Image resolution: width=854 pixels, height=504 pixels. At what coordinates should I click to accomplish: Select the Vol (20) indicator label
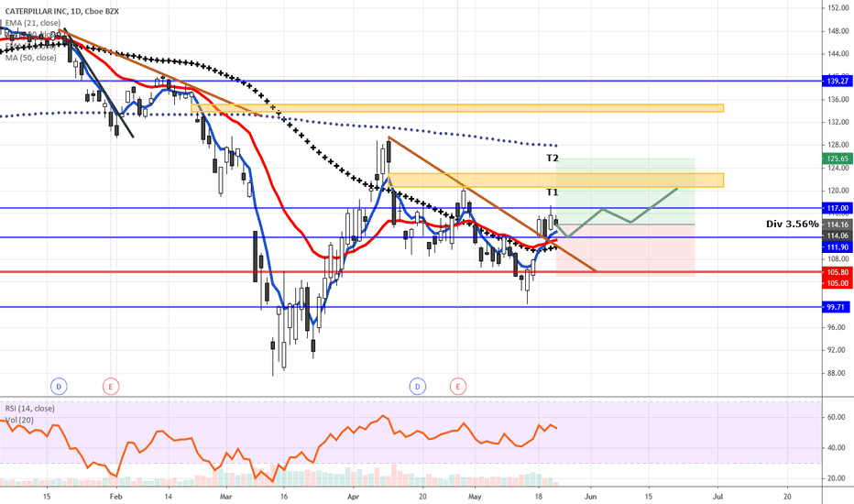19,420
